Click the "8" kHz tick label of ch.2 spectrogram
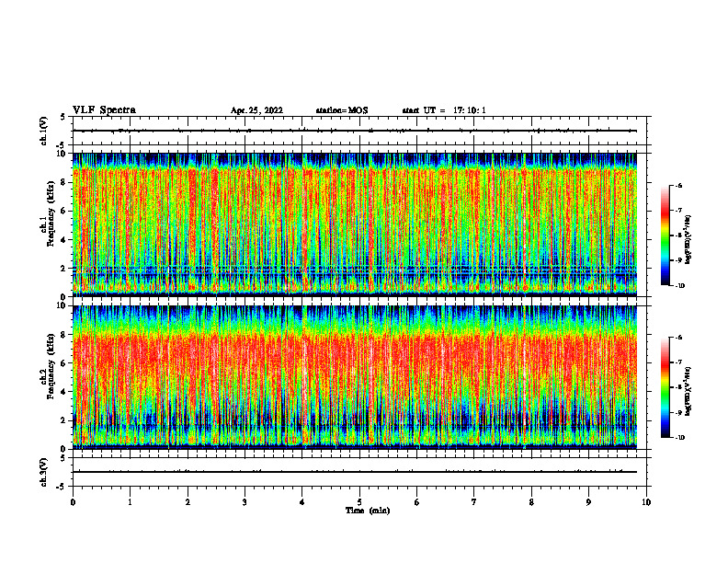Image resolution: width=728 pixels, height=563 pixels. pos(63,335)
